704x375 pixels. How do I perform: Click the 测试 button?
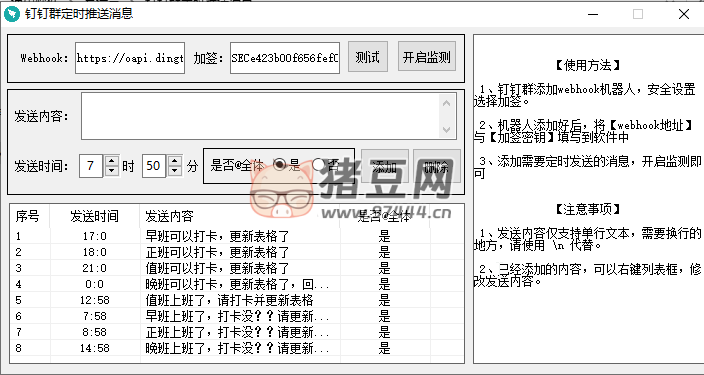[368, 57]
